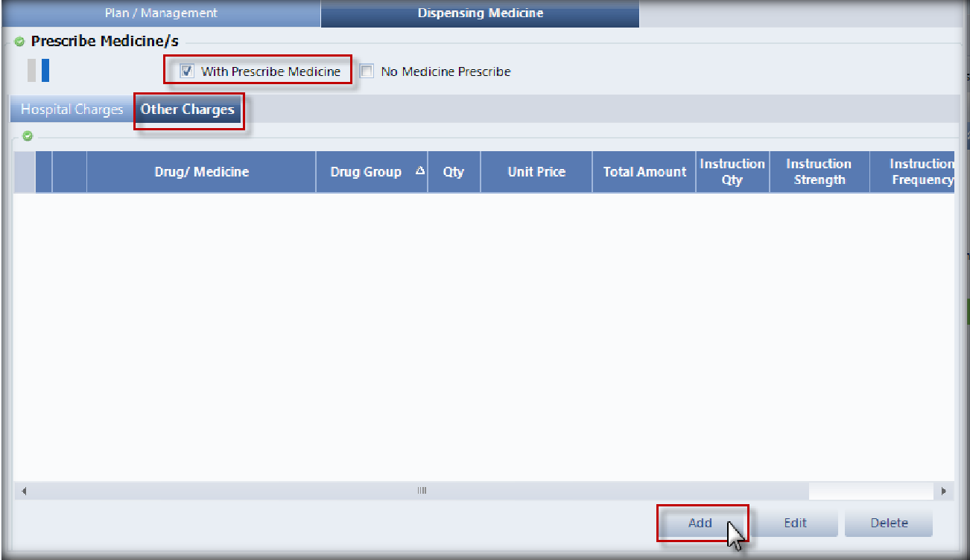
Task: Click the right scroll arrow of the grid
Action: click(944, 491)
